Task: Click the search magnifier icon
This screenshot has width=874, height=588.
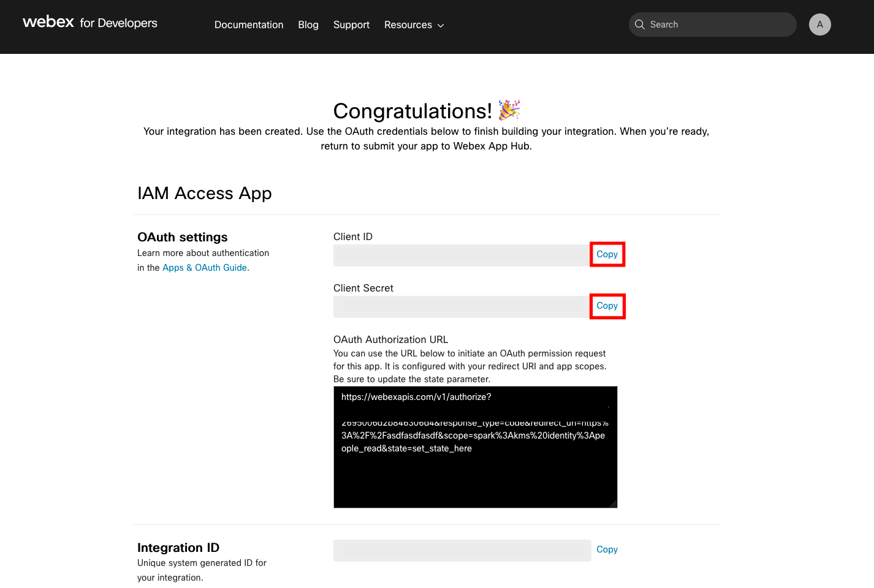Action: pos(640,24)
